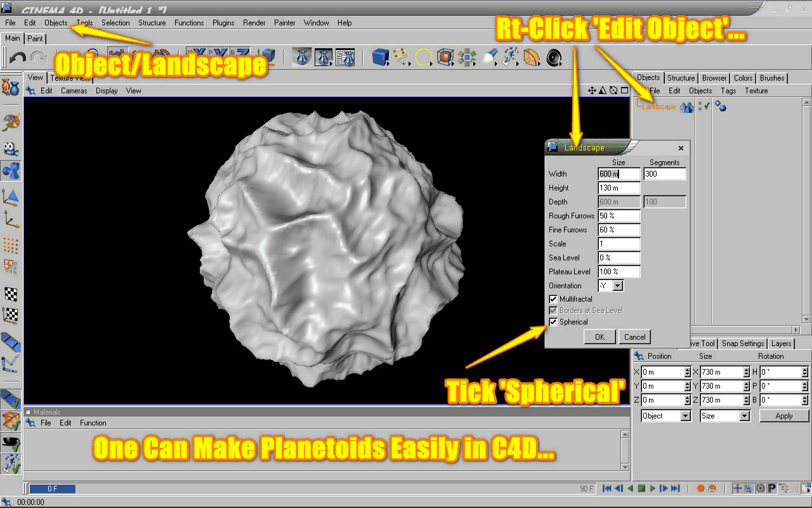Click the painter palette icon in left toolbar
The width and height of the screenshot is (812, 508).
point(11,121)
